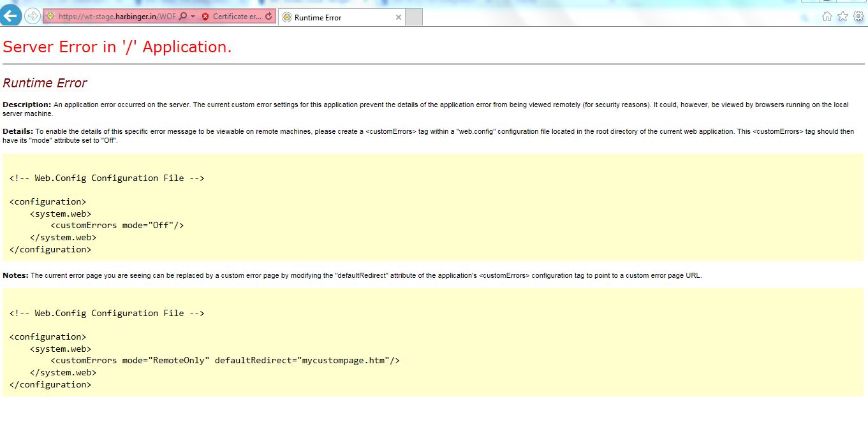The width and height of the screenshot is (868, 441).
Task: Click the search magnifier in the address bar
Action: coord(183,17)
